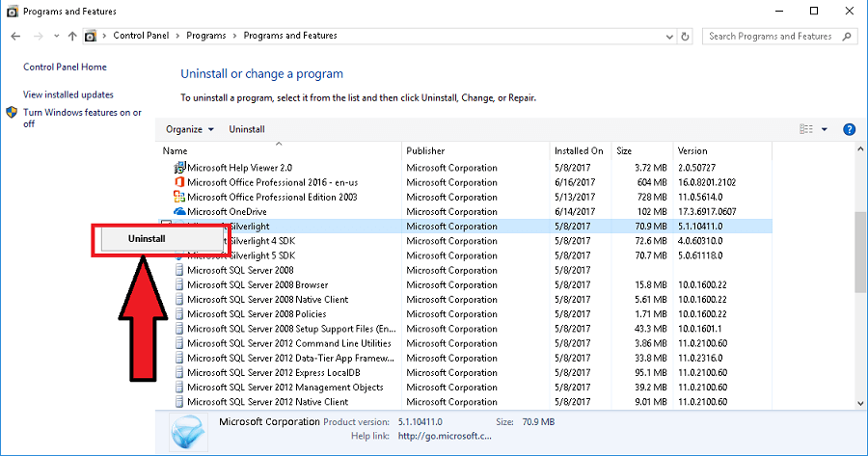This screenshot has width=868, height=456.
Task: Open the Help question mark button
Action: (x=849, y=129)
